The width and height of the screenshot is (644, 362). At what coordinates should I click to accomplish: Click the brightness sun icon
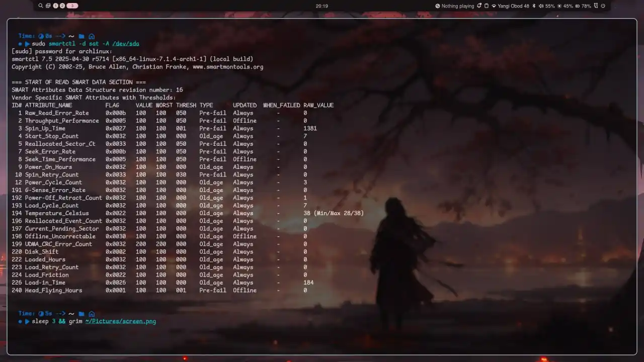click(x=559, y=6)
